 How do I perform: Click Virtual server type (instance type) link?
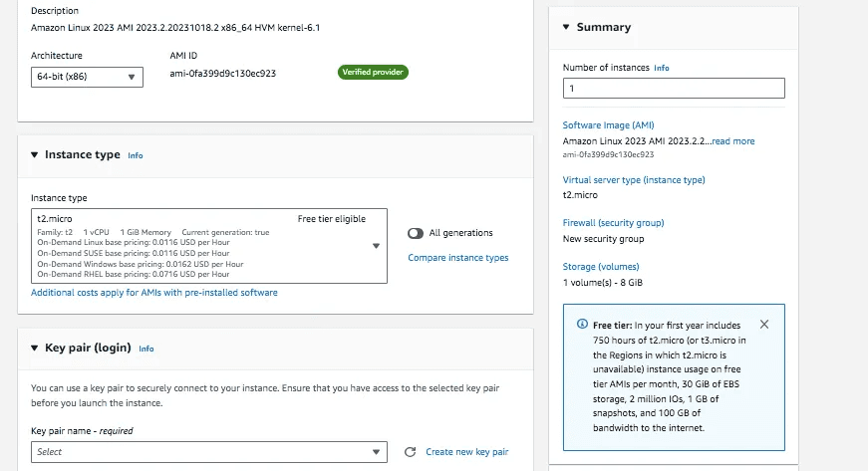click(634, 180)
